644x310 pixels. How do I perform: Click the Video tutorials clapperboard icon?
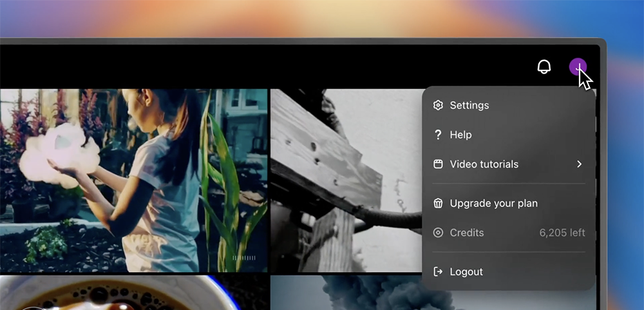click(x=438, y=164)
